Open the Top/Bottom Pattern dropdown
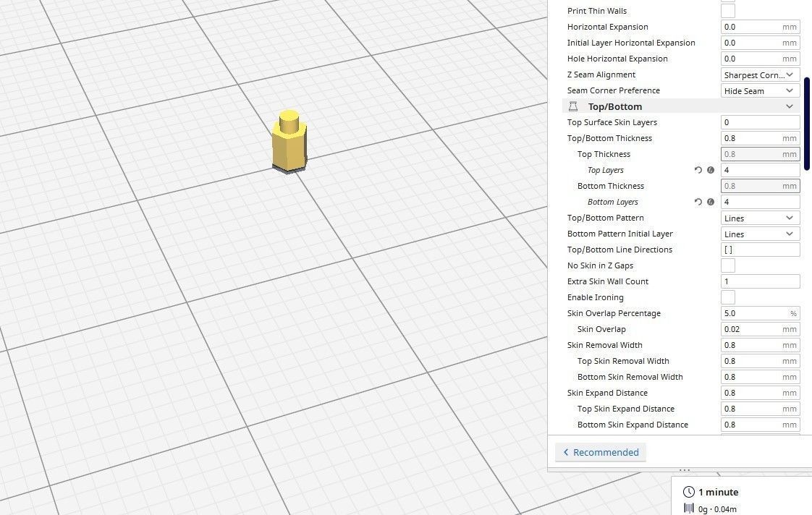The image size is (812, 515). (x=760, y=218)
